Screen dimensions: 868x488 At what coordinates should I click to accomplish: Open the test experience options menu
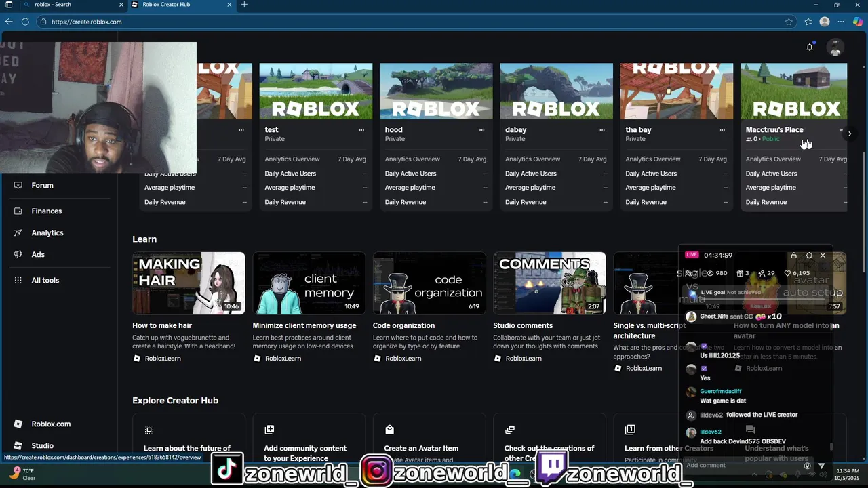click(x=361, y=130)
